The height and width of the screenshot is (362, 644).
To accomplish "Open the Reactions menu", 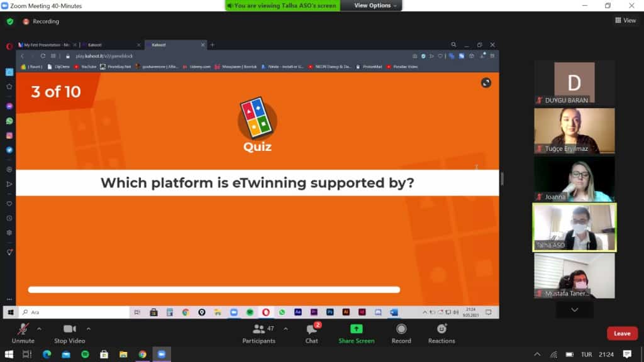I will [x=441, y=329].
